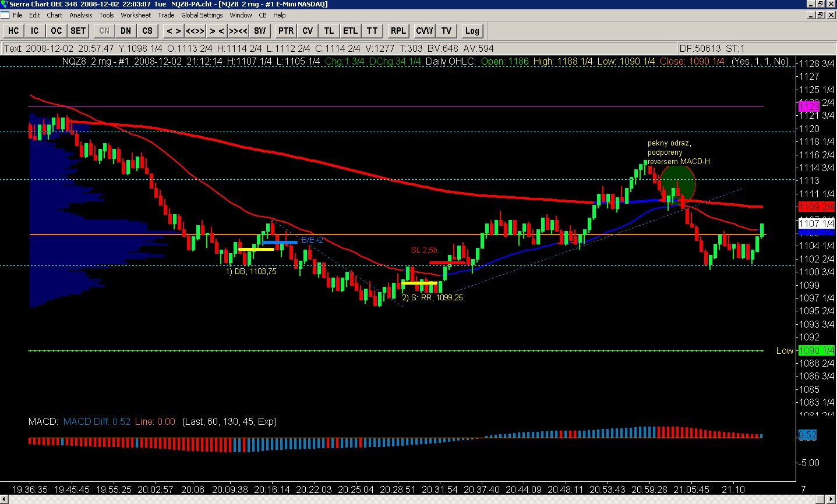Toggle the CV chart values tool
The image size is (837, 504).
click(x=308, y=31)
